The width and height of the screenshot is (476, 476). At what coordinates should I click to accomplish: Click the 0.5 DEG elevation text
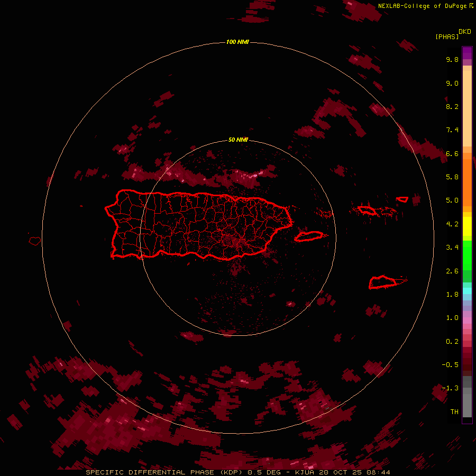point(264,472)
